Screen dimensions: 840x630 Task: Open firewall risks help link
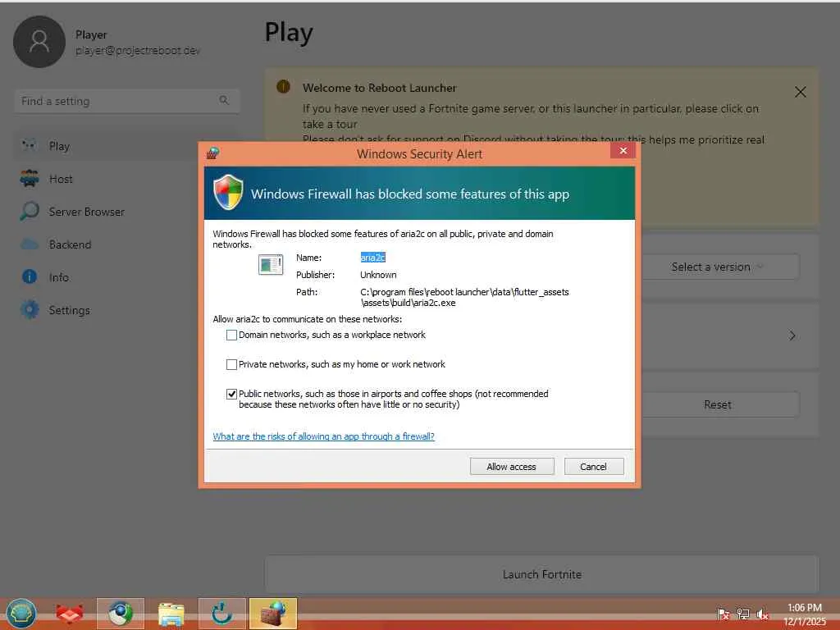click(323, 436)
